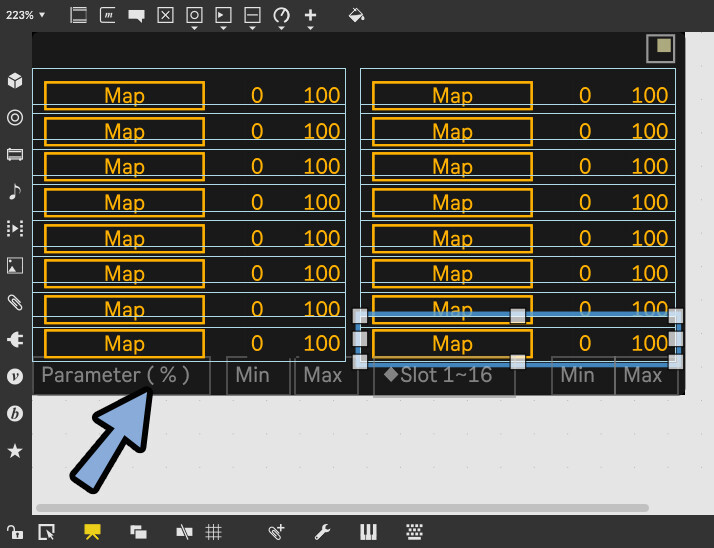Open the BEAP modules icon in sidebar

pos(15,413)
